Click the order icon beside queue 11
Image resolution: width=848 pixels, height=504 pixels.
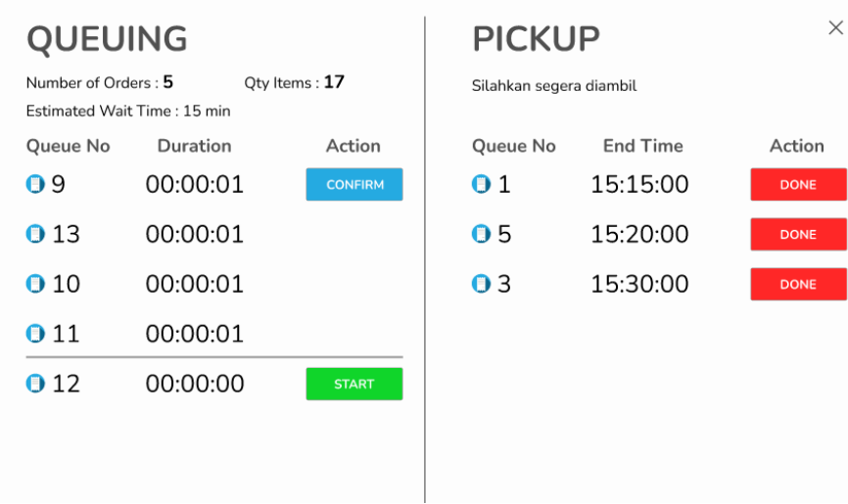(35, 334)
